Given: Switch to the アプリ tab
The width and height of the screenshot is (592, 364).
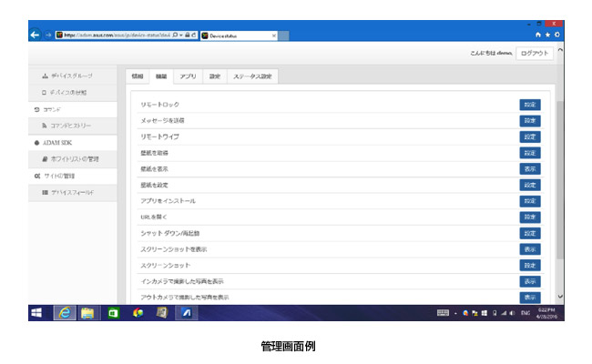Looking at the screenshot, I should click(188, 76).
